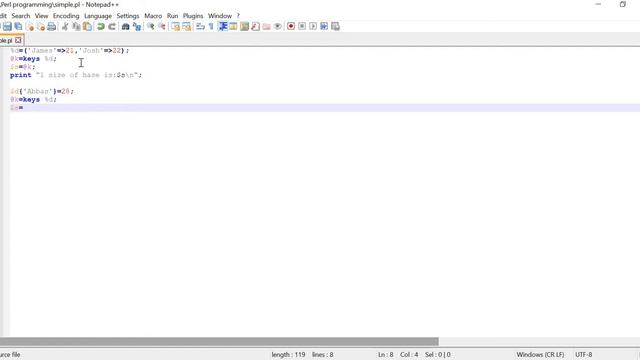This screenshot has width=640, height=360.
Task: Open the Language menu
Action: point(98,16)
